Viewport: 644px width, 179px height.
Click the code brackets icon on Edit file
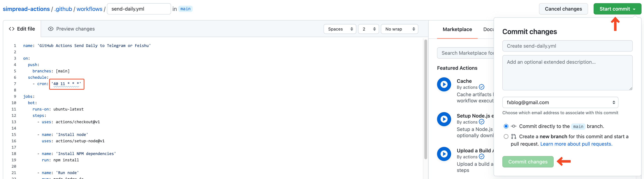pos(11,29)
